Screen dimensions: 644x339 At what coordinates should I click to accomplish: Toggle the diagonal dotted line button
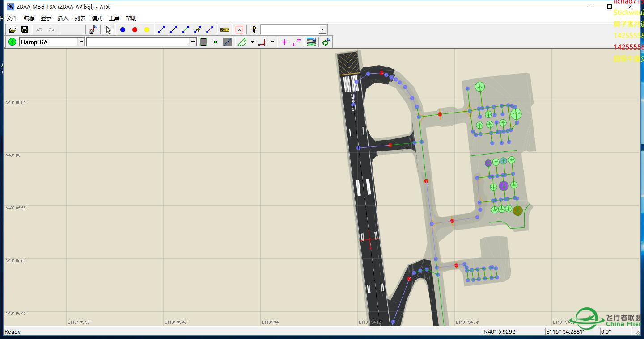[x=228, y=42]
